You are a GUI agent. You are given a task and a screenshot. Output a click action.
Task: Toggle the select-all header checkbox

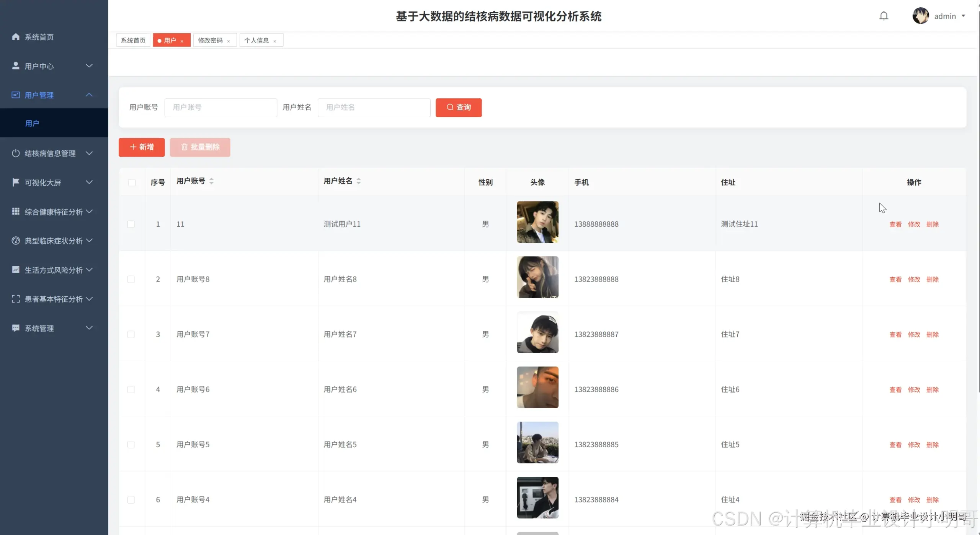coord(132,182)
